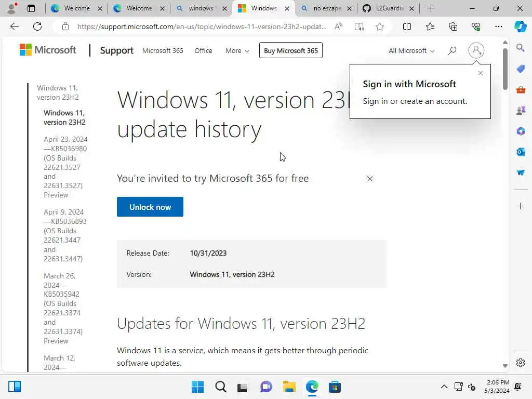Enter Immersive Reader mode

359,26
